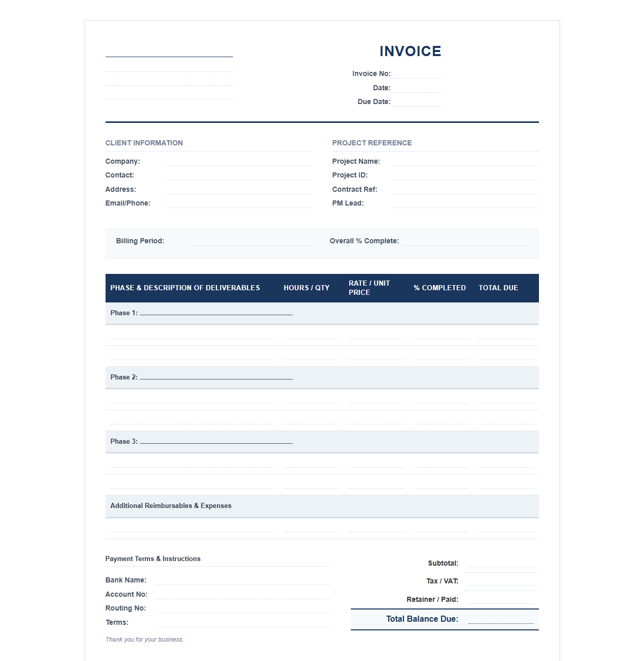Click the Email/Phone input line
Image resolution: width=644 pixels, height=661 pixels.
coord(239,203)
